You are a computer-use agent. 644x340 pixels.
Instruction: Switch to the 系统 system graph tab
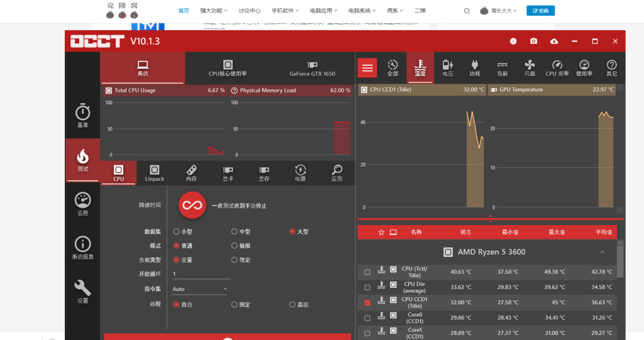[143, 68]
